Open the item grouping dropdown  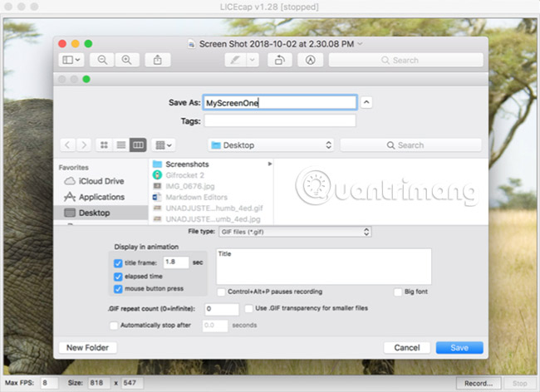coord(164,145)
